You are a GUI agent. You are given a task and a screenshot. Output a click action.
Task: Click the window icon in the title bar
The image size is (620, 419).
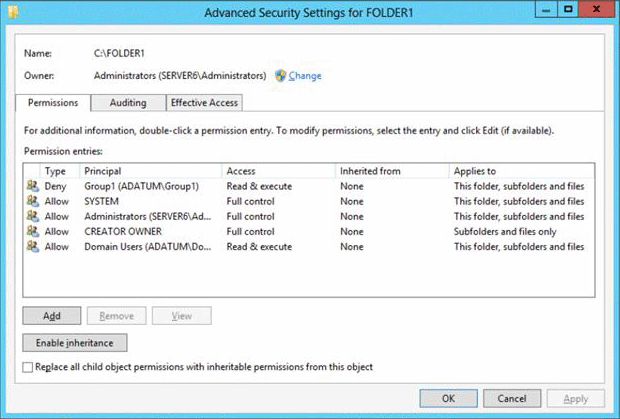click(14, 13)
